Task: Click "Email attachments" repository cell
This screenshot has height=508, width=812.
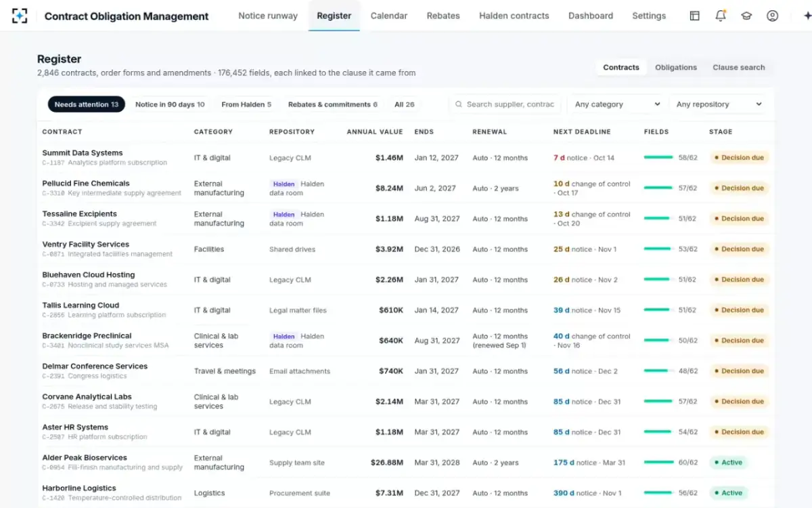Action: pos(300,371)
